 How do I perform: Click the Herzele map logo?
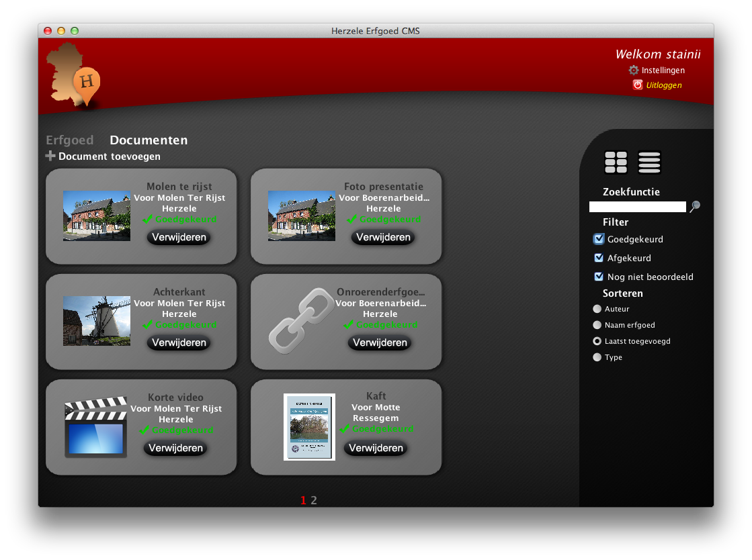click(75, 75)
